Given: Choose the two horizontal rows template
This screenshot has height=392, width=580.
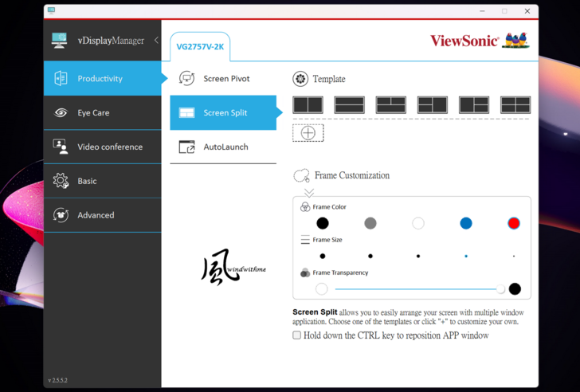Looking at the screenshot, I should (x=349, y=104).
